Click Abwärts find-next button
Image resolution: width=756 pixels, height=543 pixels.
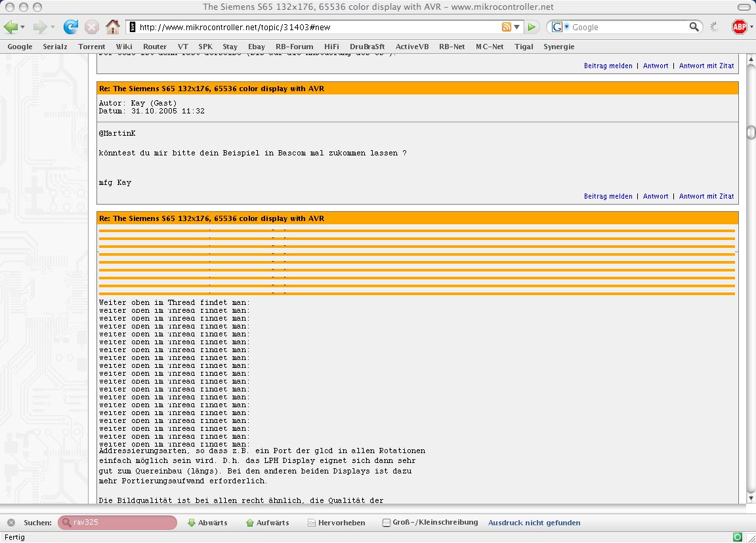coord(207,523)
